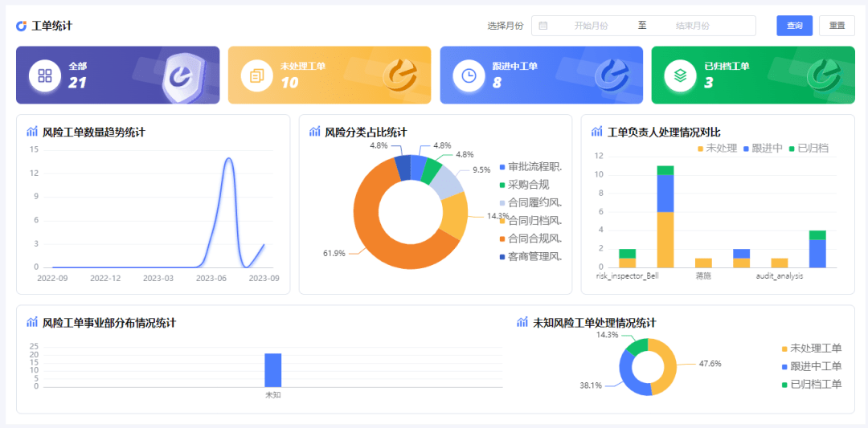
Task: Click the blue 38.1% donut segment
Action: point(631,376)
